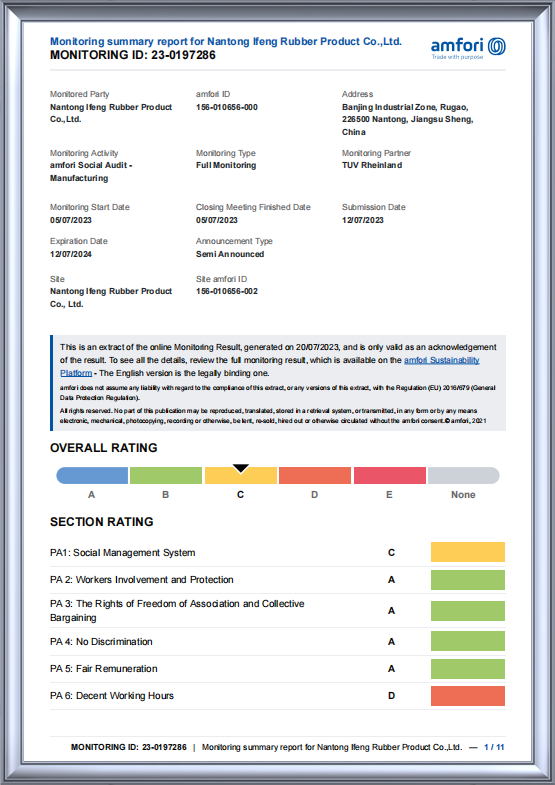The image size is (555, 785).
Task: Click Submission Date value 12/07/2023
Action: (x=363, y=220)
